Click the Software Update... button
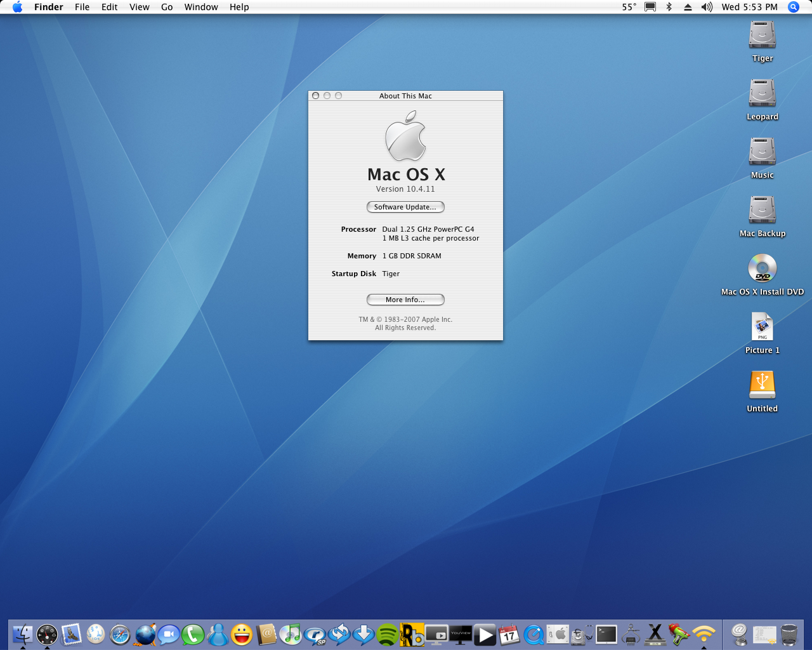The height and width of the screenshot is (650, 812). pos(405,207)
